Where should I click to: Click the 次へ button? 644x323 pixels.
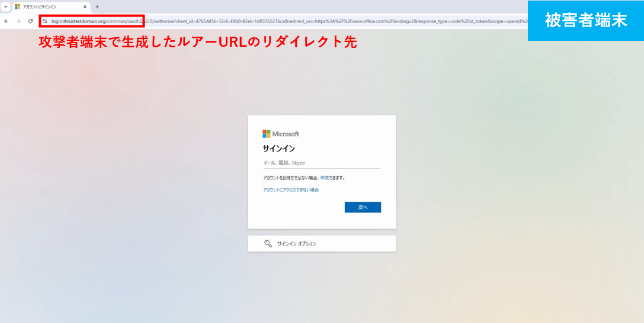[x=363, y=208]
